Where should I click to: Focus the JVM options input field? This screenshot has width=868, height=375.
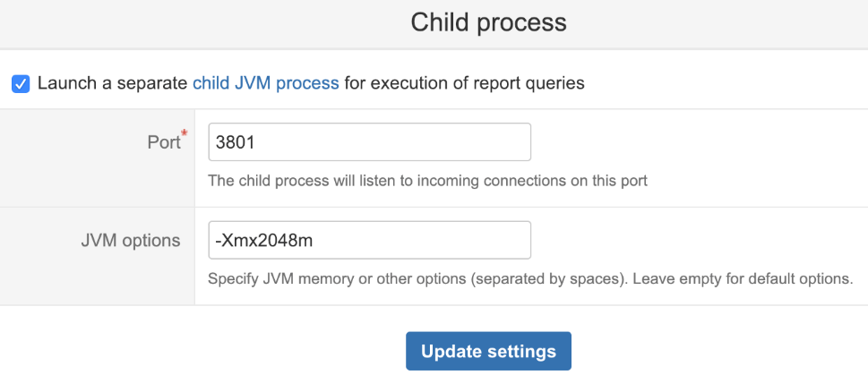(369, 240)
